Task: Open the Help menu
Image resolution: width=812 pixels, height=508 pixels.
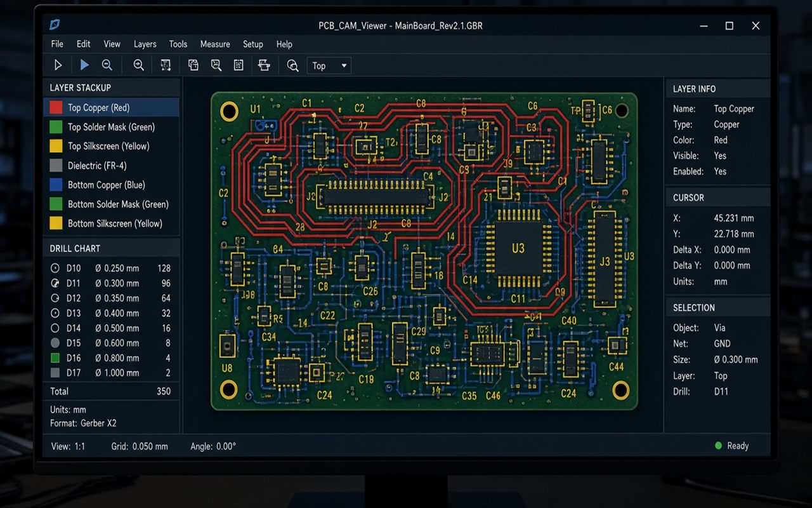Action: tap(284, 44)
